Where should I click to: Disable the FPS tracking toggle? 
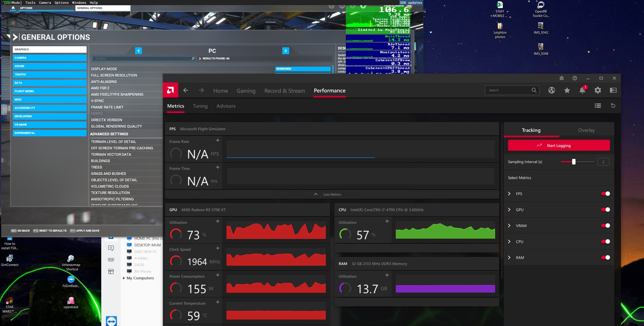[x=605, y=194]
